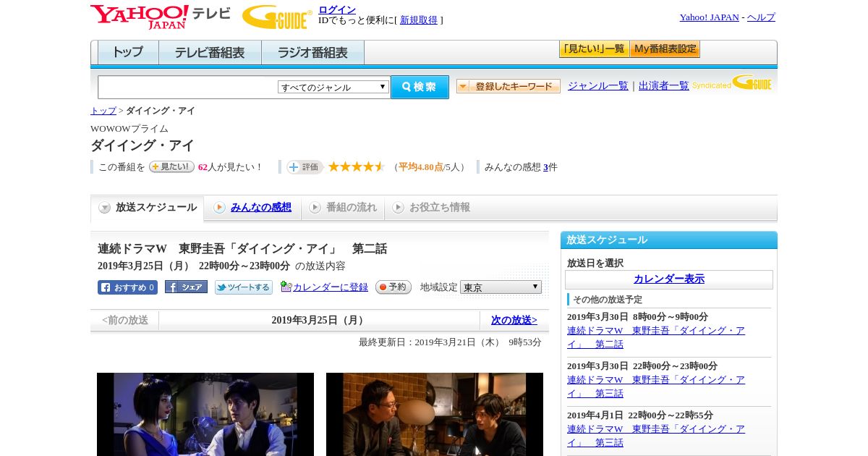Click the WOWOWプライム channel label
Image resolution: width=868 pixels, height=456 pixels.
coord(129,129)
